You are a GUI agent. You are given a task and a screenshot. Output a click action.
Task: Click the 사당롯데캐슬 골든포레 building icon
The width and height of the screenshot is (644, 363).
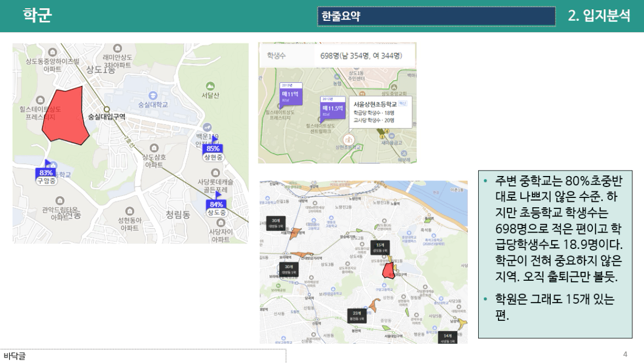(215, 173)
